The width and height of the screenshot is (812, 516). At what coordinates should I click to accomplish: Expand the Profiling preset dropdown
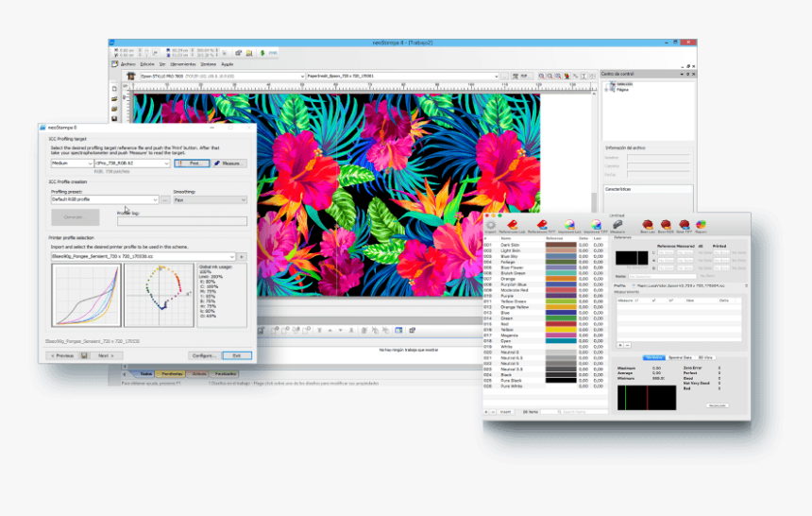104,200
